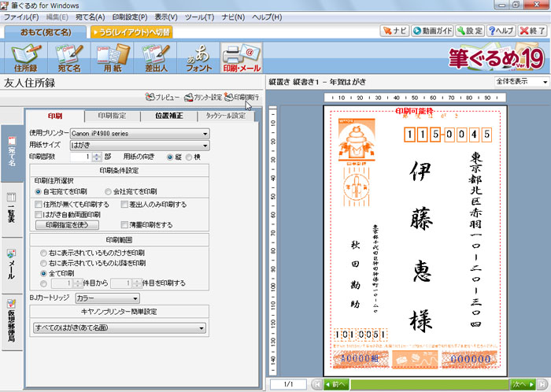This screenshot has height=392, width=551.
Task: Open the 全体を表示 zoom dropdown
Action: click(521, 82)
